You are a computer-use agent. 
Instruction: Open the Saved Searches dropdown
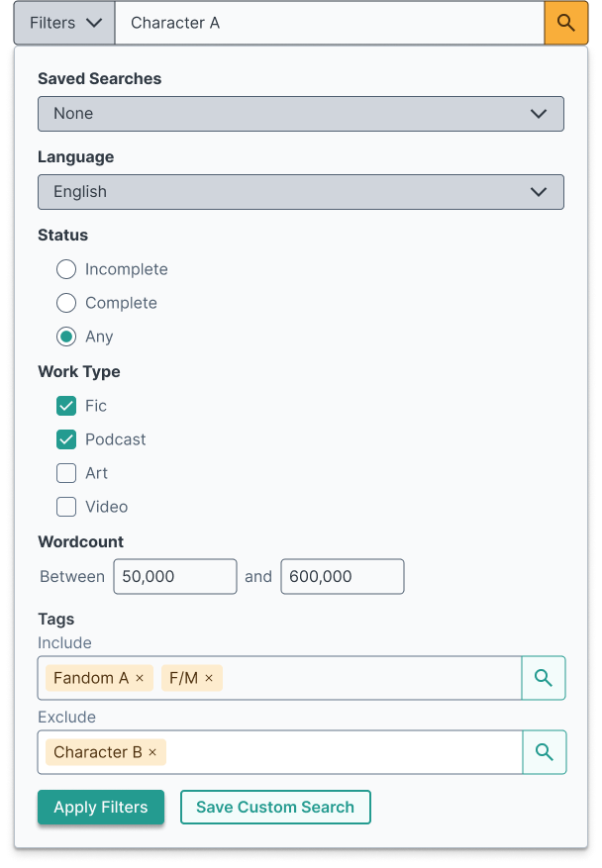click(301, 114)
